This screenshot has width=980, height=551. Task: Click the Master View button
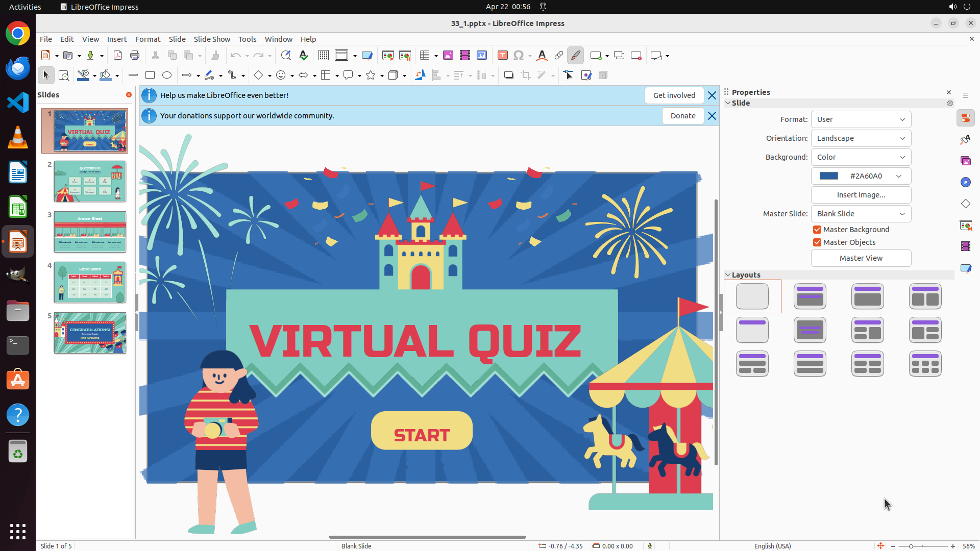coord(861,258)
